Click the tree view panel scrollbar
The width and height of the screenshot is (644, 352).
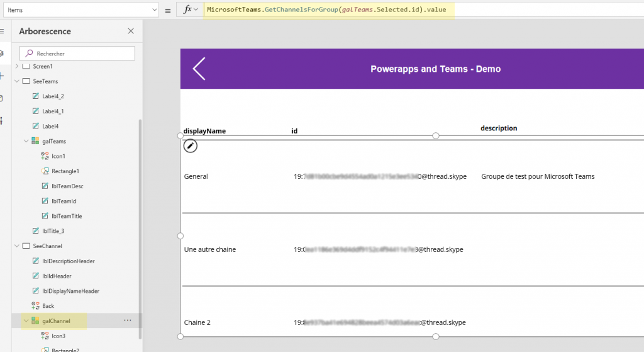click(140, 228)
